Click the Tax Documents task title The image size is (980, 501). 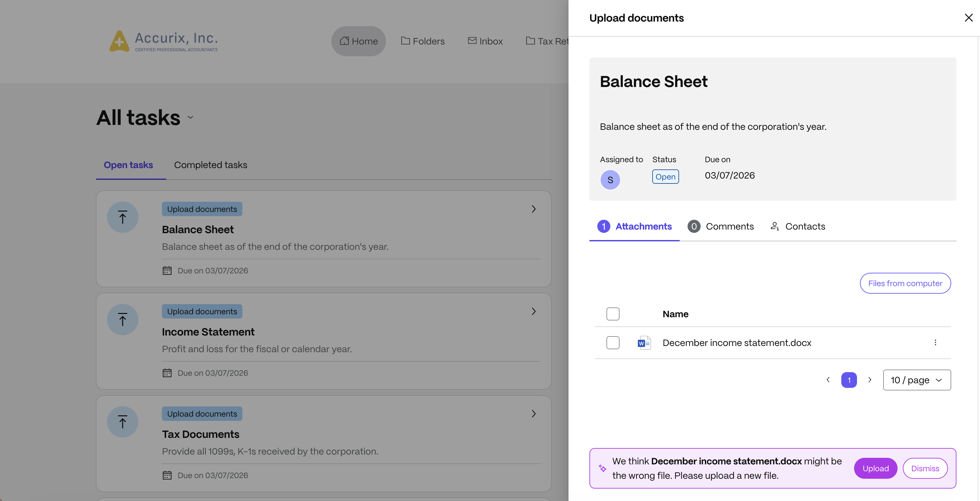pos(201,434)
